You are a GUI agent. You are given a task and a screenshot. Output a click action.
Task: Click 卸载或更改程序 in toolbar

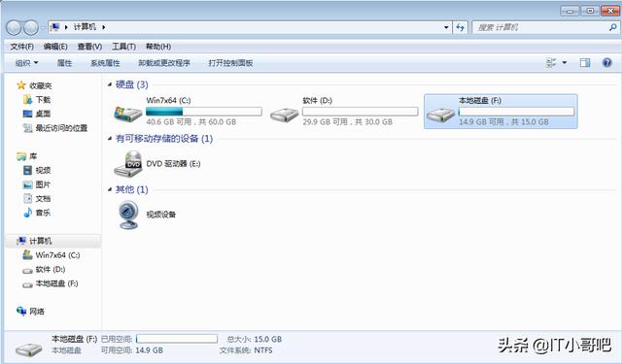(164, 62)
